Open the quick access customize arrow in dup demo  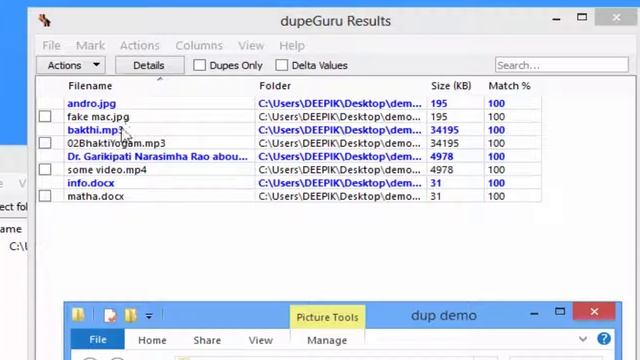149,316
